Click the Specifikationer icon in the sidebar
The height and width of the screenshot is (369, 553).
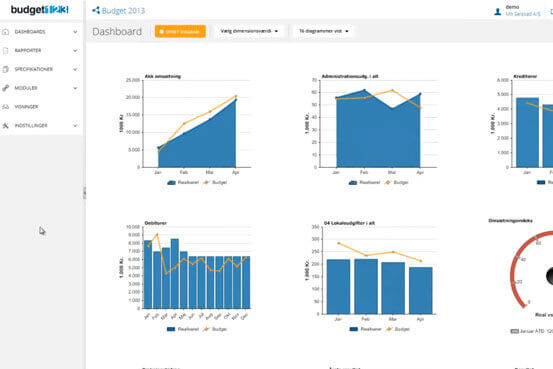pyautogui.click(x=5, y=69)
